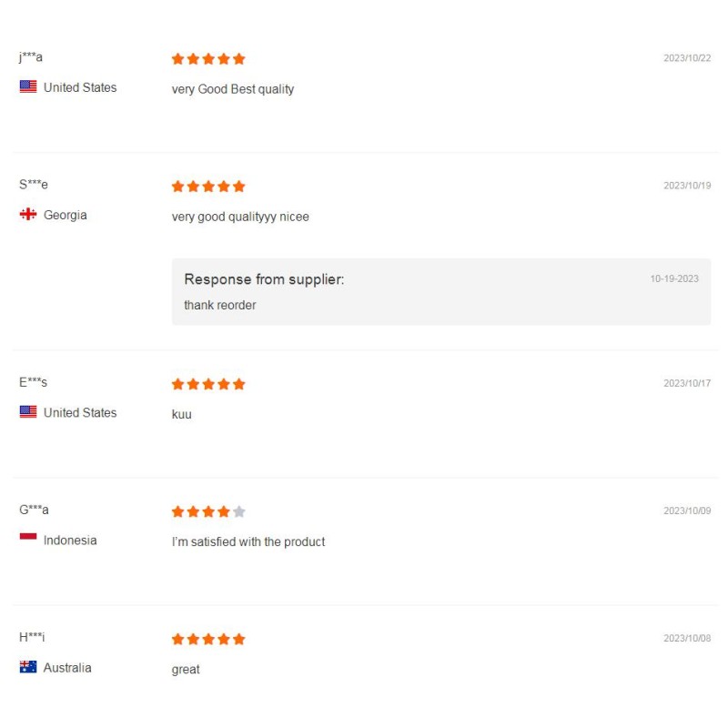This screenshot has height=728, width=728.
Task: Click the reviewer name S***e
Action: [34, 185]
